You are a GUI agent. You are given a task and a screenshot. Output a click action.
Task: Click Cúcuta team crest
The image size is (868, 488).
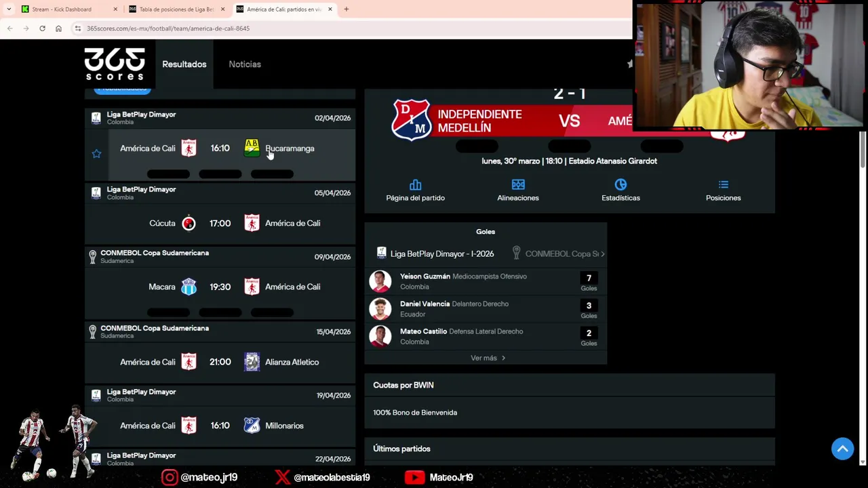coord(189,223)
